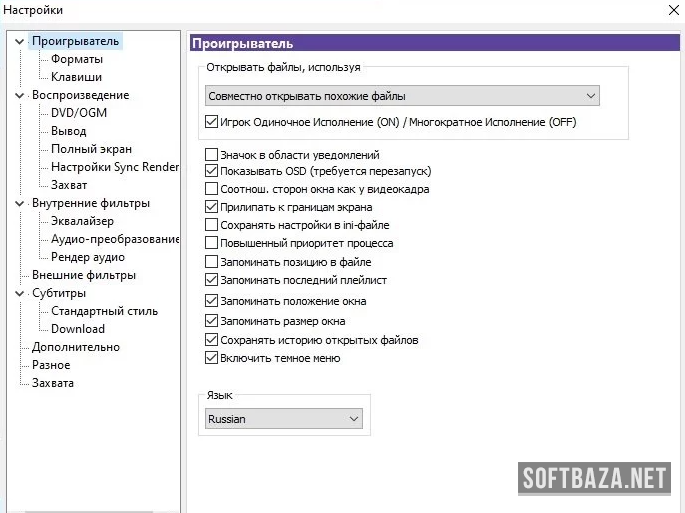Open the Клавиши settings page

[x=76, y=77]
